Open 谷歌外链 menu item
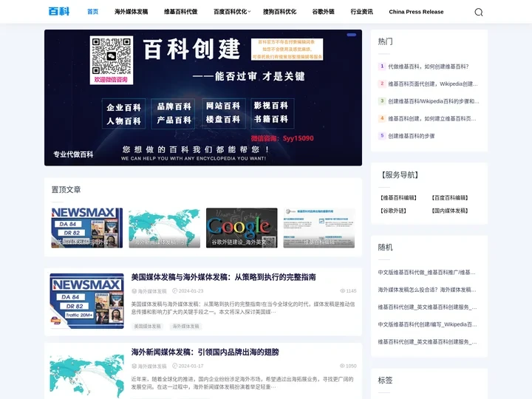This screenshot has width=532, height=399. [x=324, y=12]
